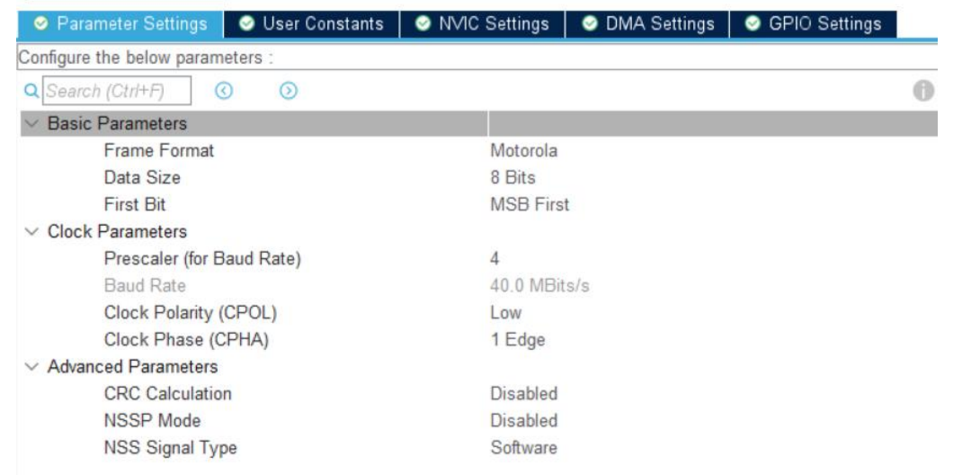Open the info icon at right
The width and height of the screenshot is (980, 475).
923,91
